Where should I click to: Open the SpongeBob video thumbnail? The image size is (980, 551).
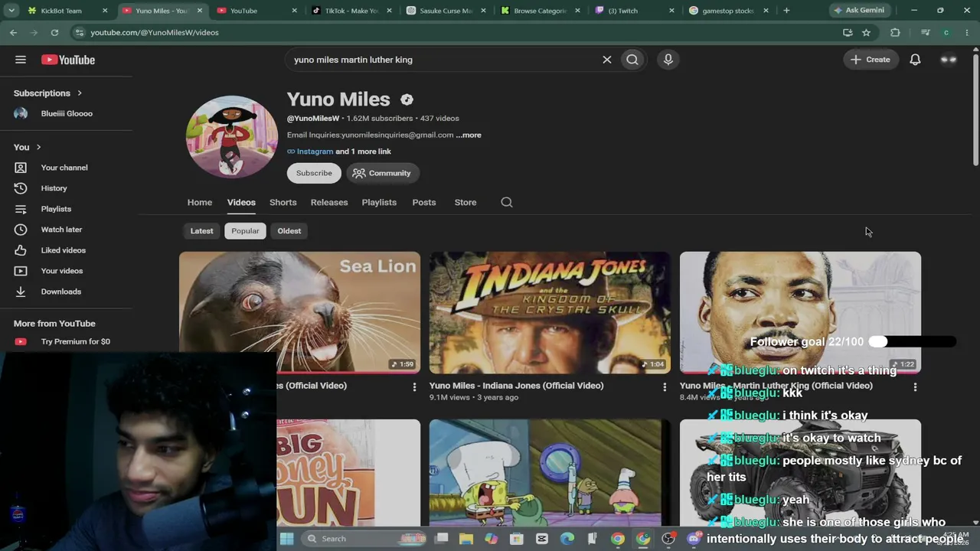pos(550,473)
